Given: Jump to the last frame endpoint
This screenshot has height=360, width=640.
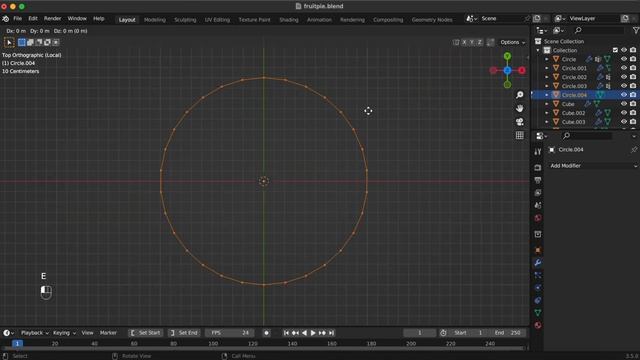Looking at the screenshot, I should pyautogui.click(x=331, y=333).
